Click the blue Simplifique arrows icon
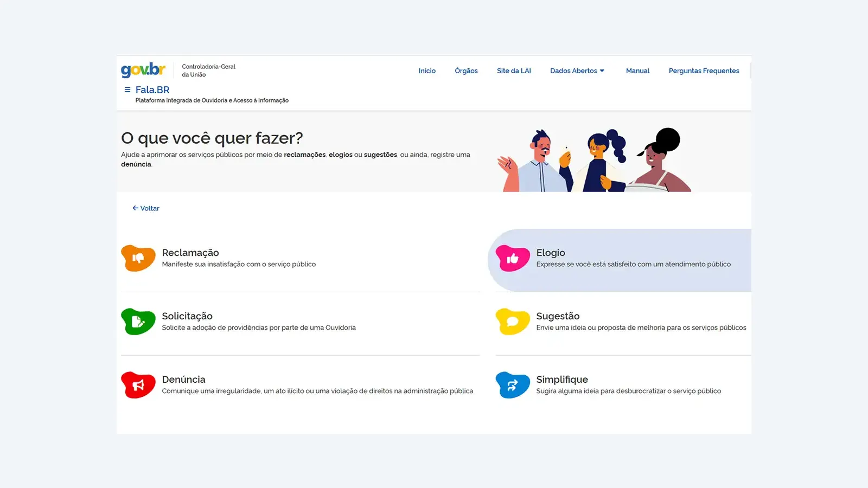Screen dimensions: 868x488 513,385
